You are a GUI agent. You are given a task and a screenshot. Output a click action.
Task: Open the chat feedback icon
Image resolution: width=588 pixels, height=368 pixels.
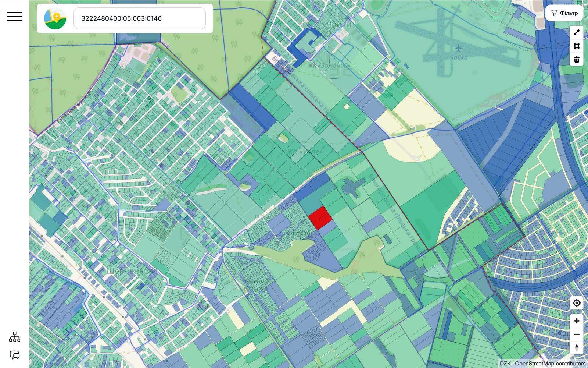coord(15,355)
